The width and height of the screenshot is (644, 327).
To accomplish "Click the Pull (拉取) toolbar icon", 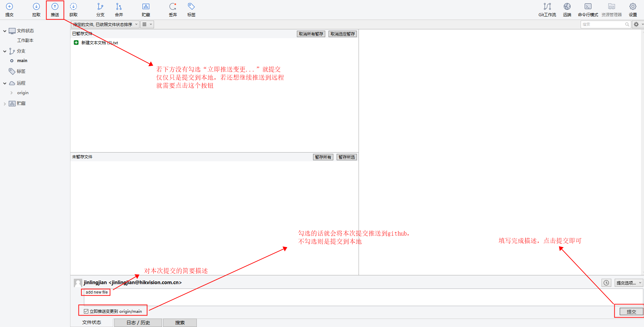I will tap(36, 9).
